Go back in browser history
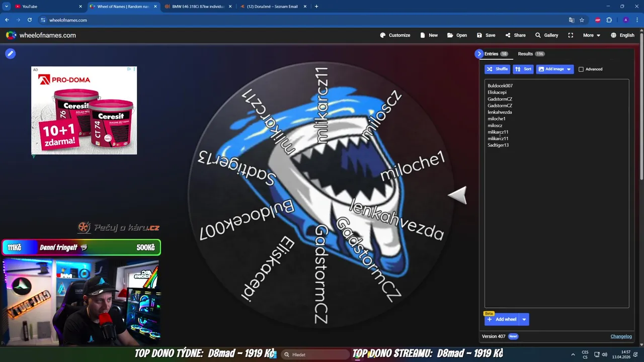This screenshot has height=362, width=644. [x=7, y=20]
